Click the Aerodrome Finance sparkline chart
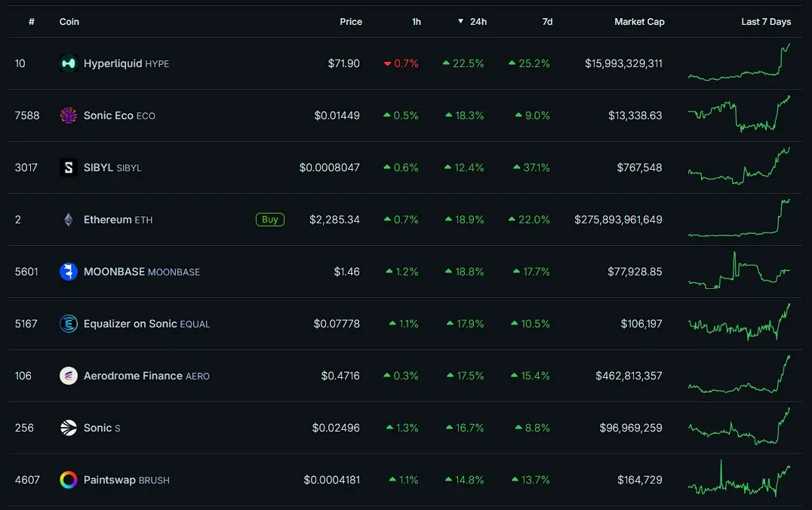Screen dimensions: 812x510 click(739, 374)
